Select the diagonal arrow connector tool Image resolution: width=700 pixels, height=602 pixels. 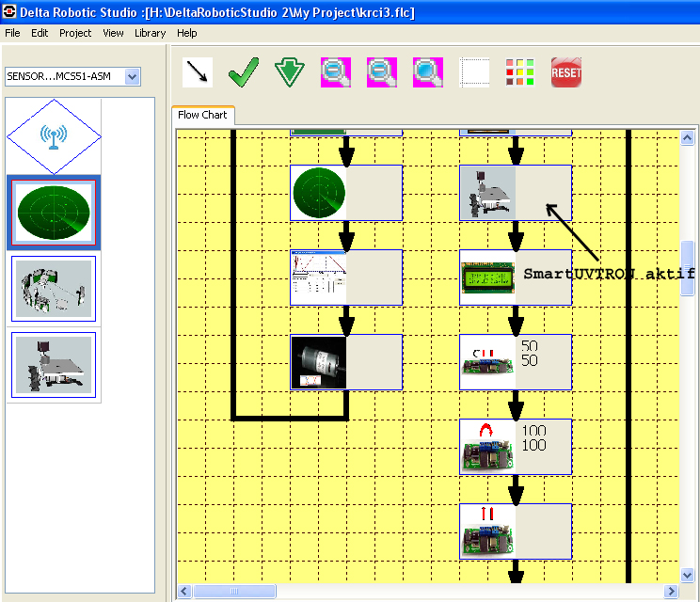198,72
